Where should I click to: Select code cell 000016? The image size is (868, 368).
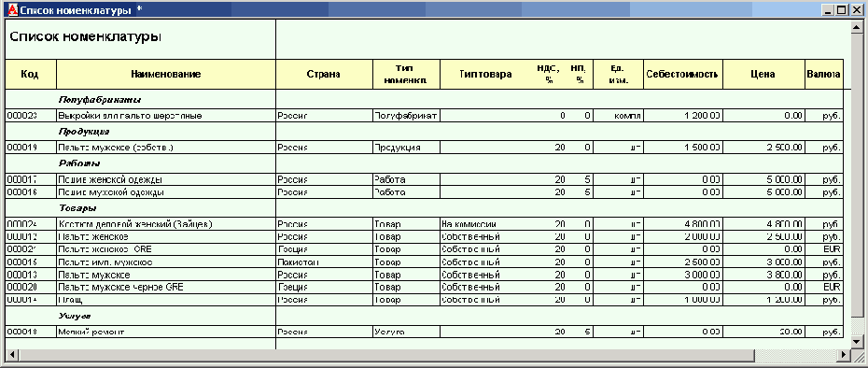pyautogui.click(x=31, y=192)
